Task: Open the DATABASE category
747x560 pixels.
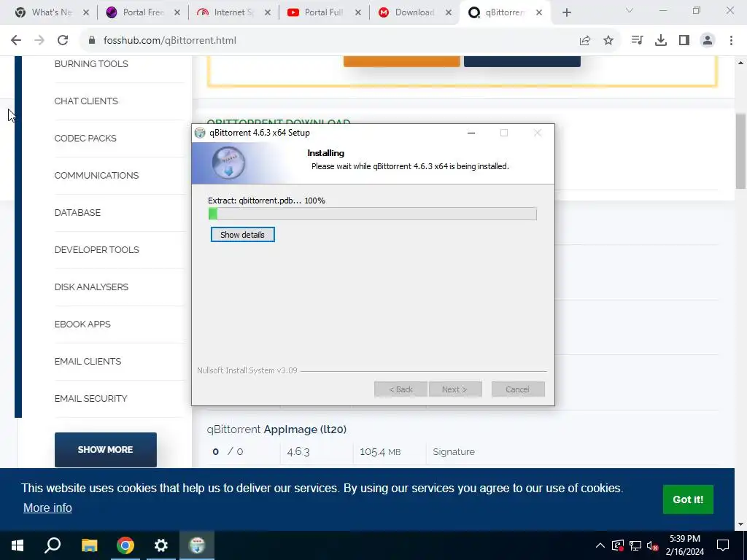Action: (x=77, y=212)
